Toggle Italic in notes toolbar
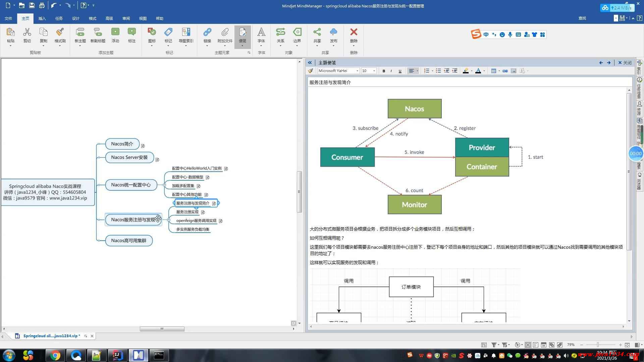 [x=391, y=71]
